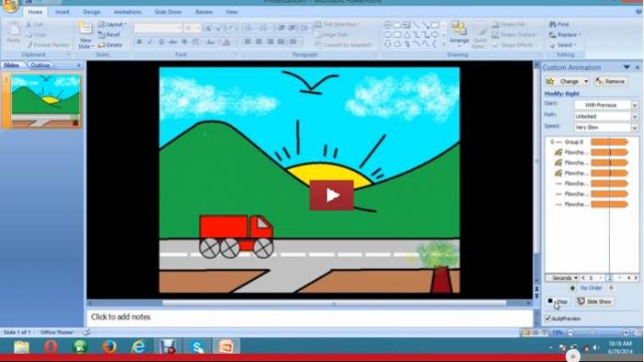Open Skype from the taskbar

point(197,346)
